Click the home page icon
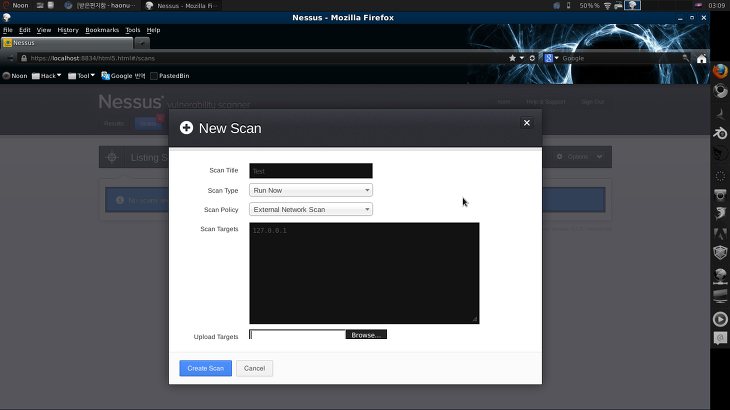The image size is (730, 410). coord(702,59)
